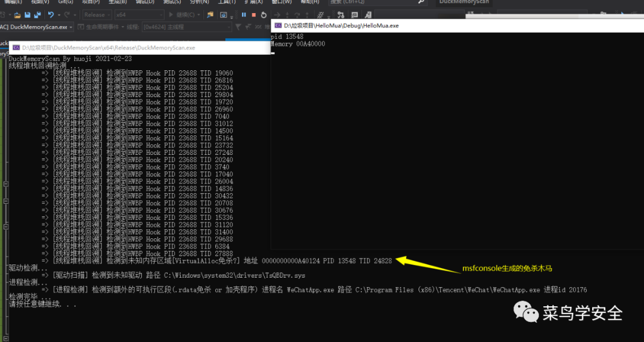The width and height of the screenshot is (644, 342).
Task: Click the 继续(C) continue button
Action: click(x=181, y=15)
